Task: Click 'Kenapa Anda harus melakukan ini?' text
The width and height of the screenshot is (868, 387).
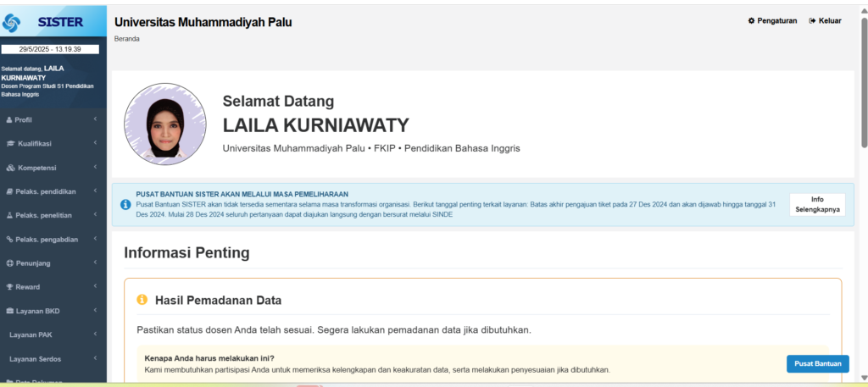Action: coord(209,358)
